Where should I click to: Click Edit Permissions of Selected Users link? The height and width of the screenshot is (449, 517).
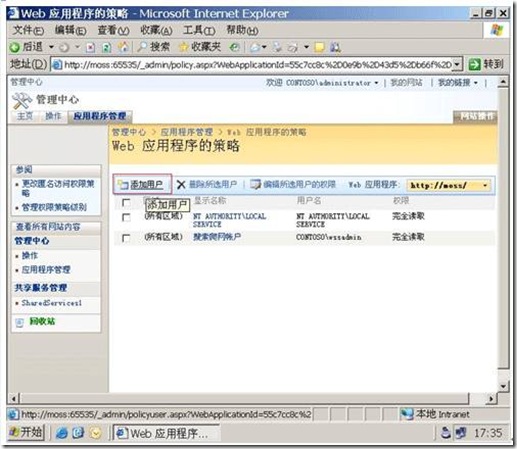point(299,184)
